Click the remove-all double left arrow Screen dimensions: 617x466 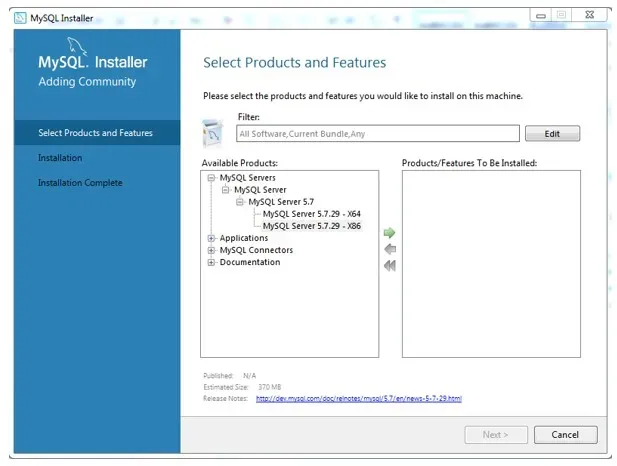click(390, 266)
